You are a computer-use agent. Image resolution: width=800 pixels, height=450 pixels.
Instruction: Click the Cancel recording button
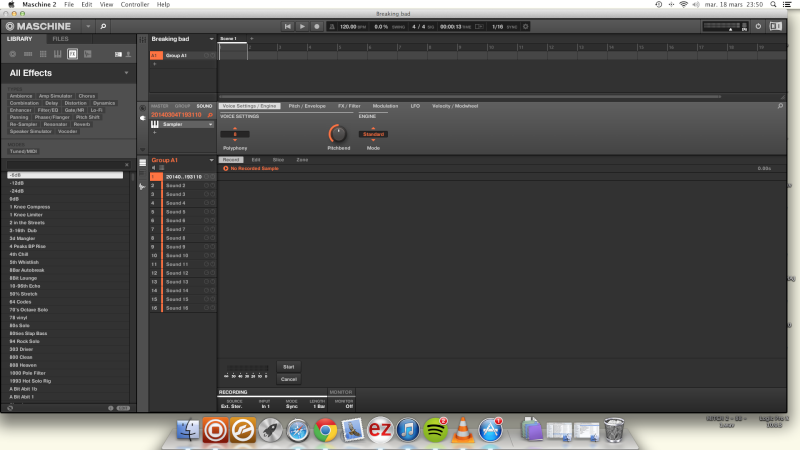(289, 379)
